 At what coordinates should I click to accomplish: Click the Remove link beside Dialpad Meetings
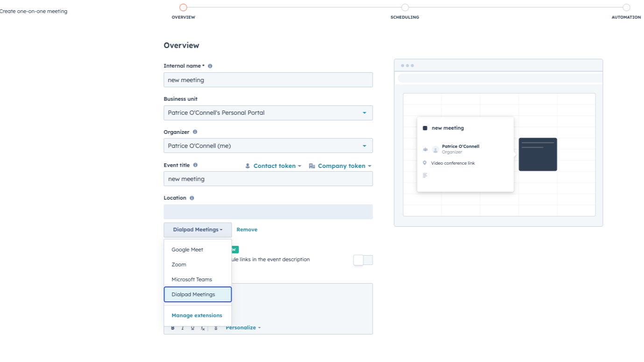[247, 230]
